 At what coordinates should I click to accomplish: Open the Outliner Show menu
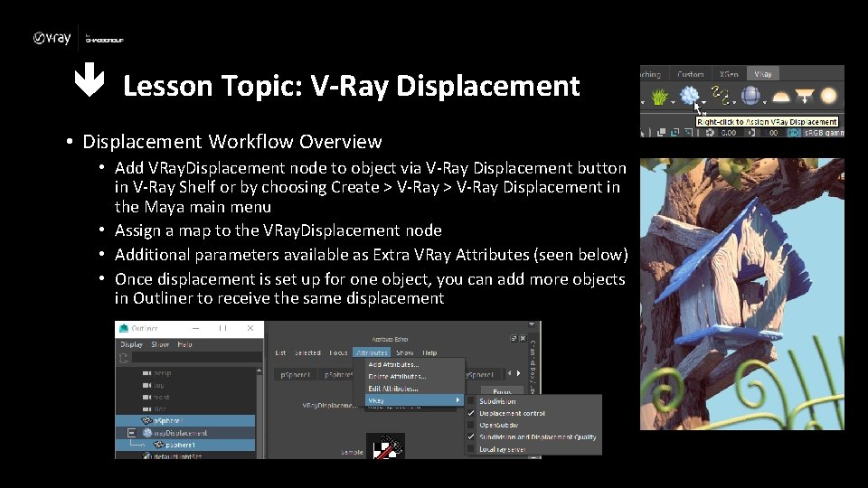(160, 344)
